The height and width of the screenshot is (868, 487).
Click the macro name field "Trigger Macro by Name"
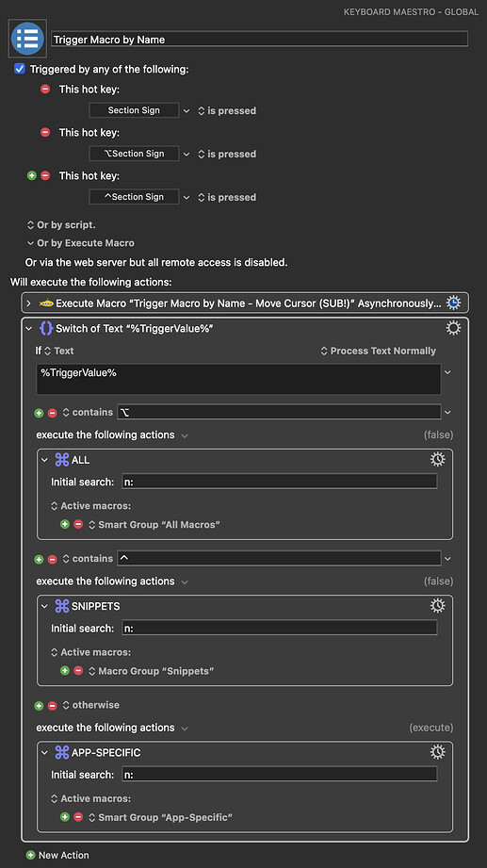[259, 40]
